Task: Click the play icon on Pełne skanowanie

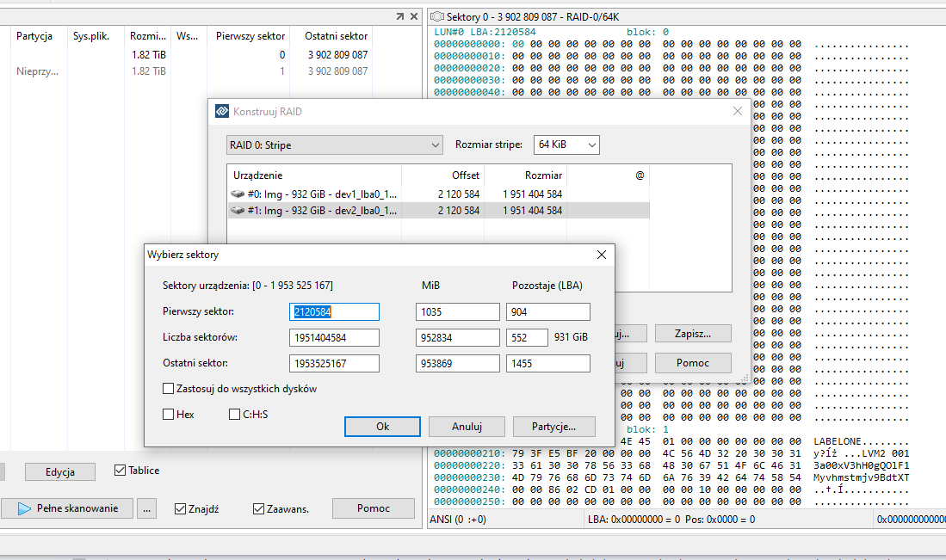Action: point(24,508)
